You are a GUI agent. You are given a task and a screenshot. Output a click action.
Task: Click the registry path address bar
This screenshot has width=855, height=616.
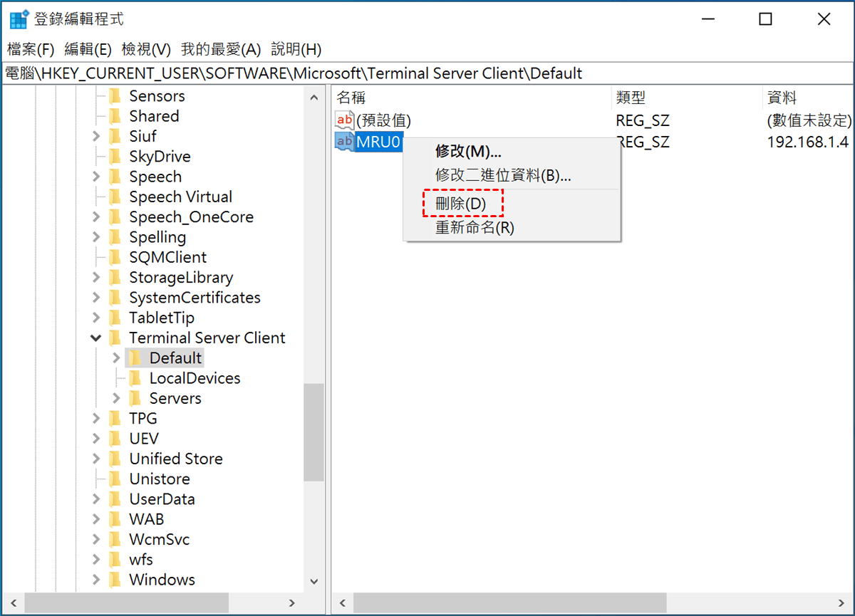[x=427, y=73]
